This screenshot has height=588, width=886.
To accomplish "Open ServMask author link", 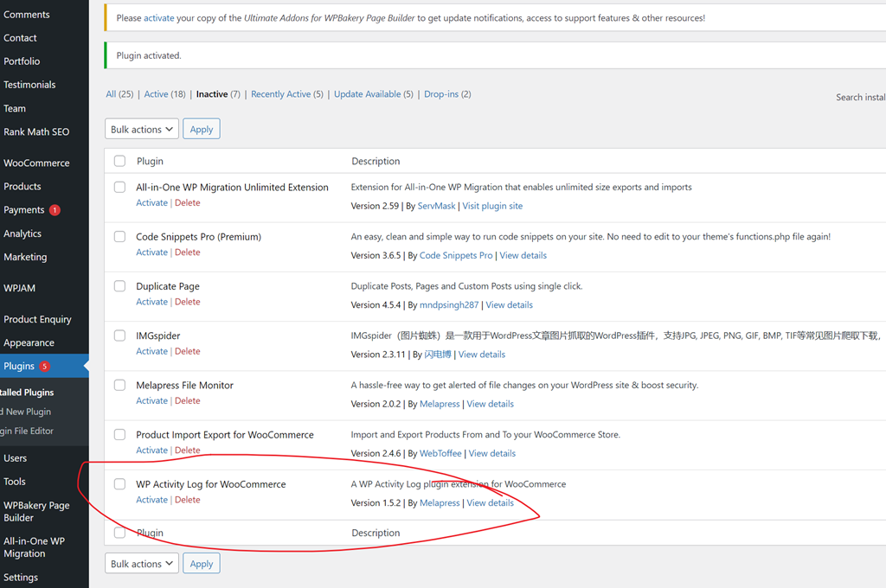I will (436, 206).
